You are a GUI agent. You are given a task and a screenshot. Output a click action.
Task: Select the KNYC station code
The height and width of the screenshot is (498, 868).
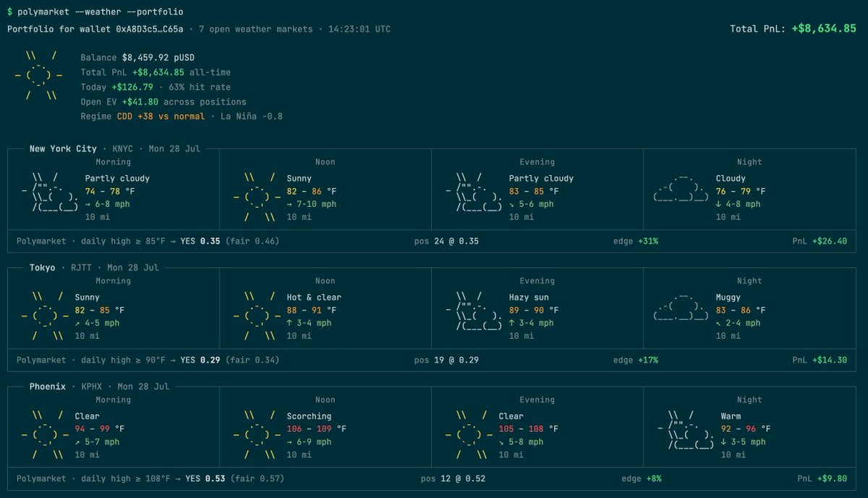[123, 149]
